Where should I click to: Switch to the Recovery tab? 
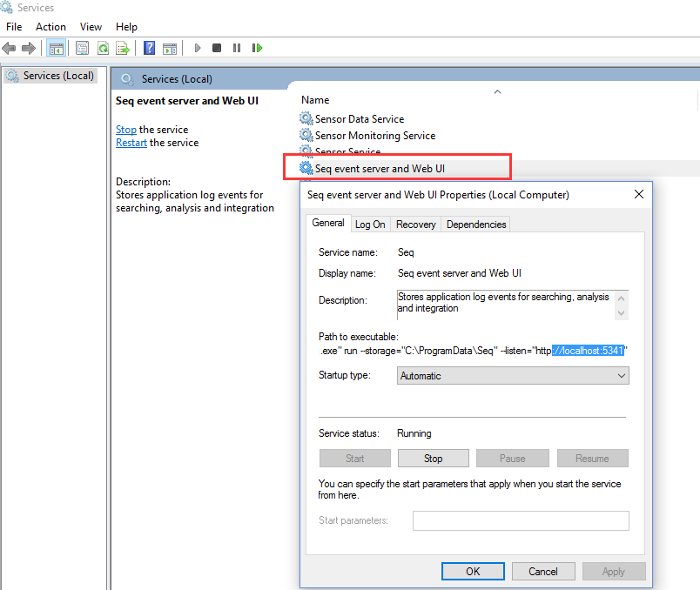[x=415, y=225]
